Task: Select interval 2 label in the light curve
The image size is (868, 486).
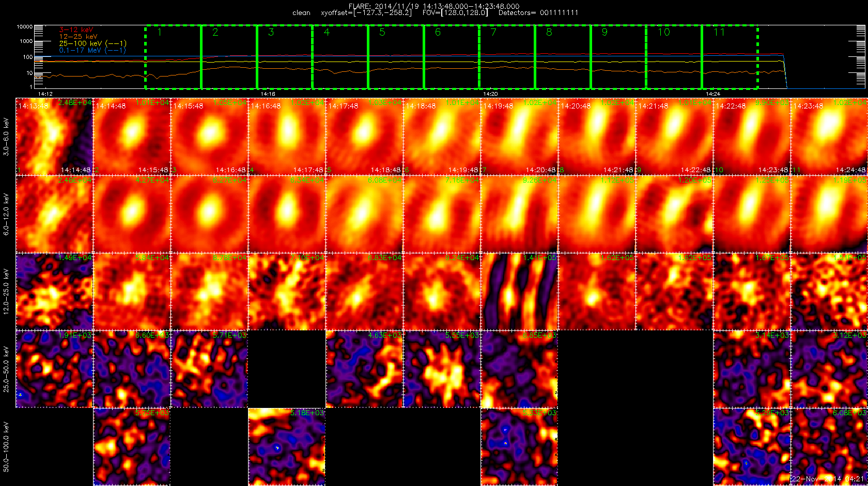Action: pos(215,32)
